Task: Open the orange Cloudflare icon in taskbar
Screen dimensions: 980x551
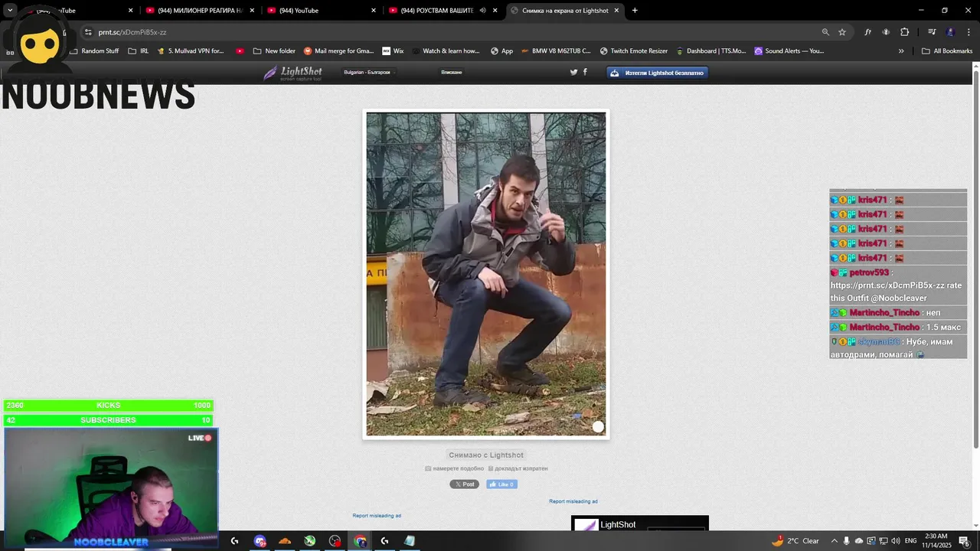Action: pyautogui.click(x=285, y=541)
